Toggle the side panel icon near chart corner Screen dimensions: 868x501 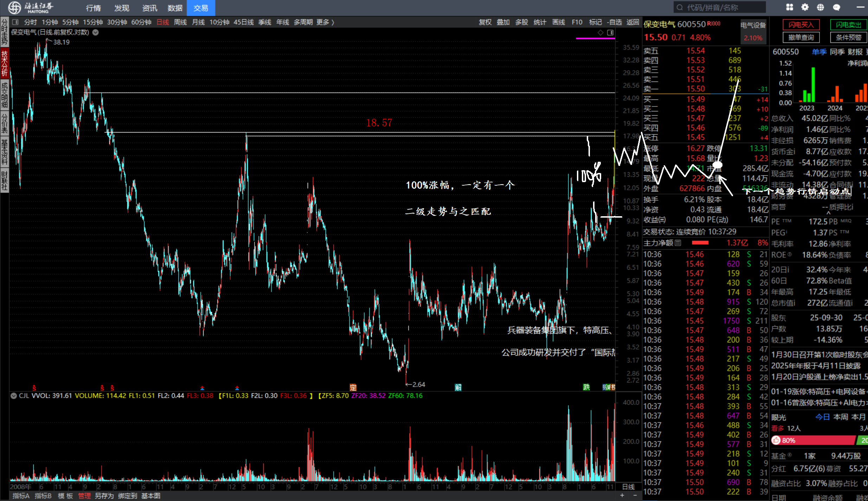tap(610, 32)
